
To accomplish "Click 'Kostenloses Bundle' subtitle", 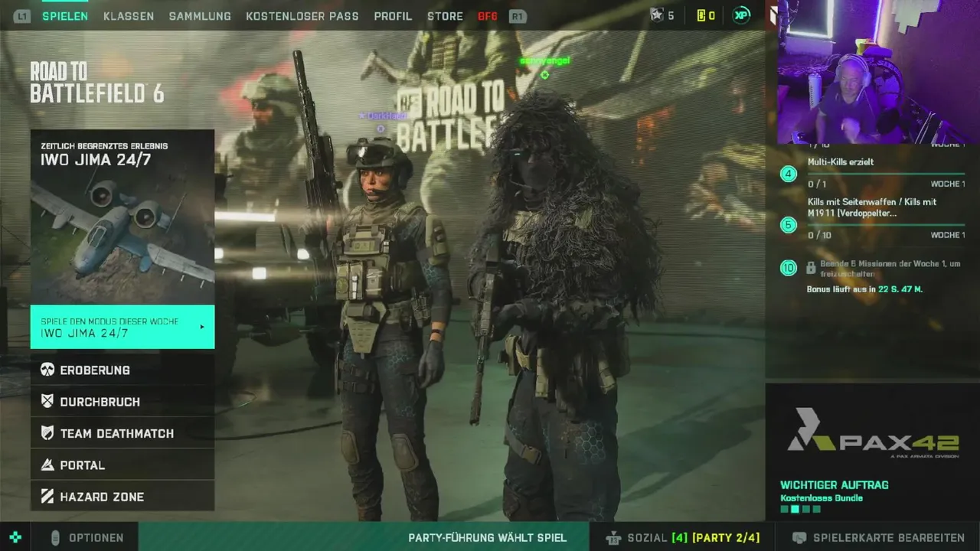I will (822, 498).
